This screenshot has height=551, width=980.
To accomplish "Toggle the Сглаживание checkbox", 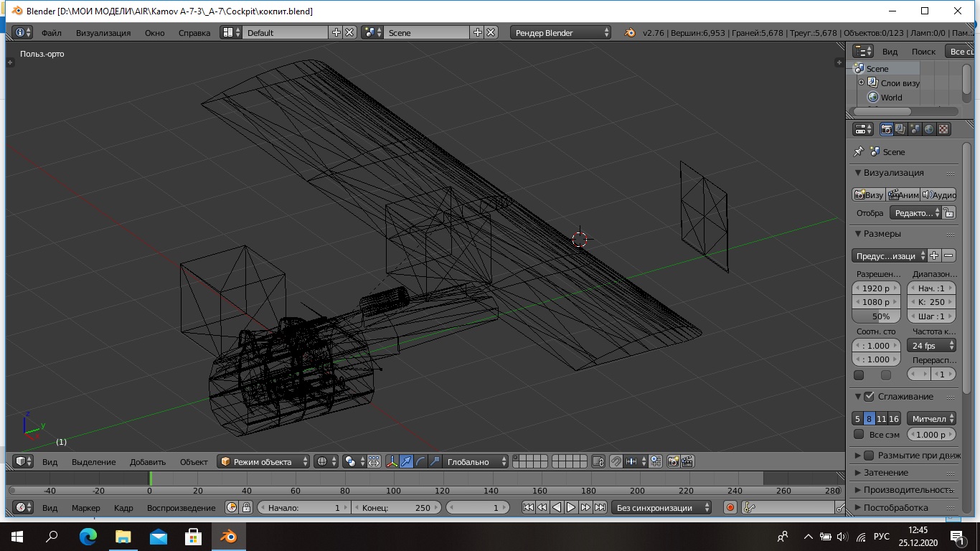I will pos(869,397).
